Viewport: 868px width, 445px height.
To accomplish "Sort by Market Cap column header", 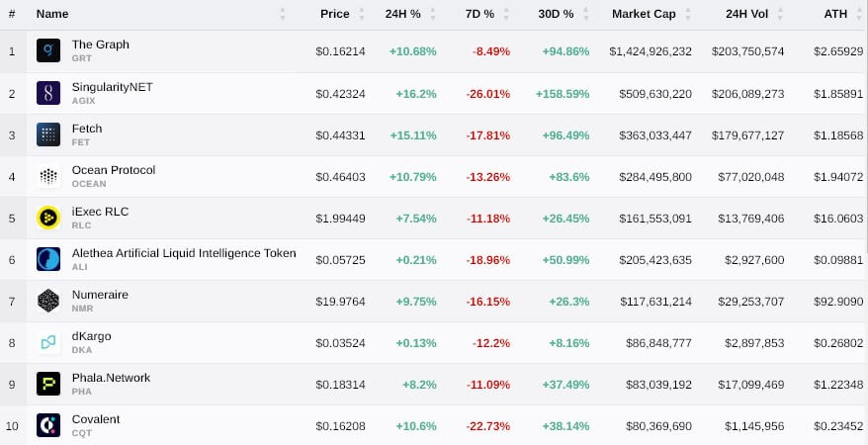I will pos(645,14).
